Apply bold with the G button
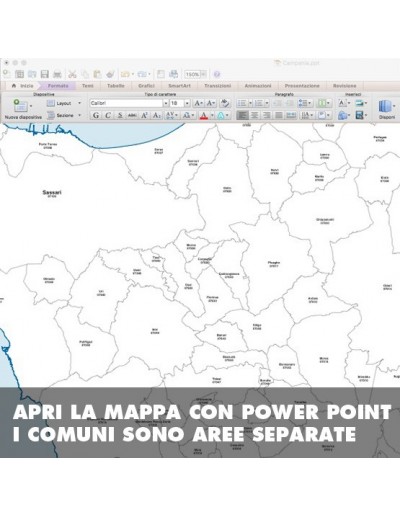The height and width of the screenshot is (517, 400). pyautogui.click(x=96, y=115)
